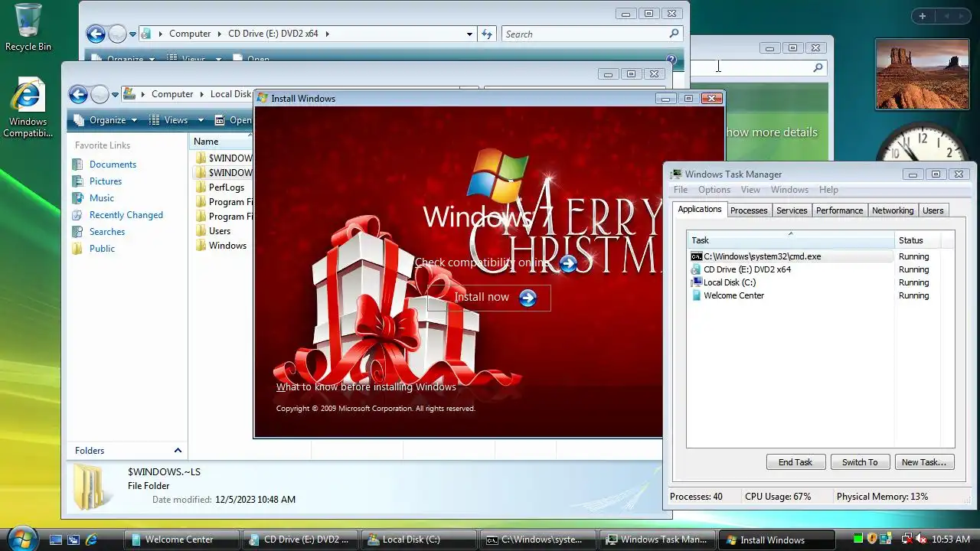Screen dimensions: 980x551
Task: Select the cmd.exe task row
Action: pos(791,256)
